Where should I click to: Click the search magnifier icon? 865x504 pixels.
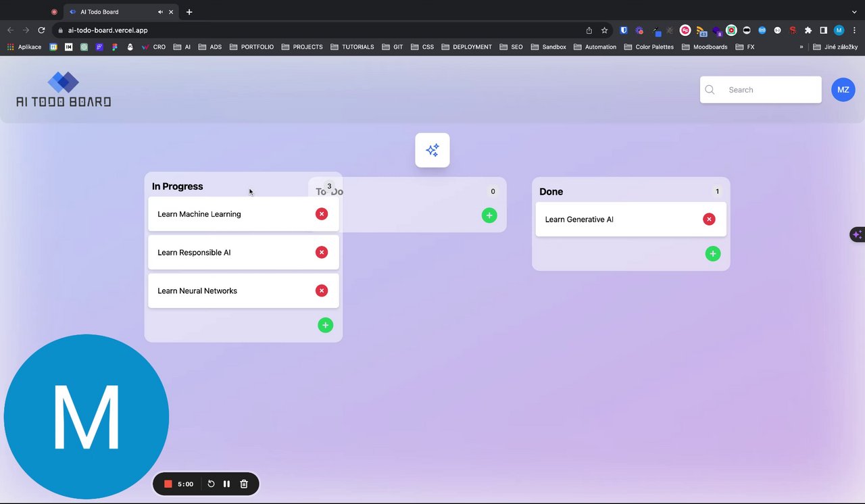pos(710,90)
